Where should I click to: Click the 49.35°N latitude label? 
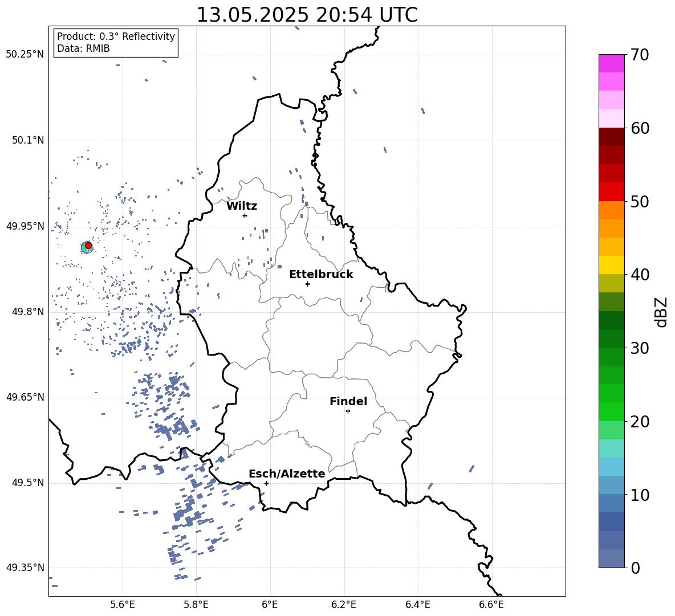pyautogui.click(x=25, y=568)
